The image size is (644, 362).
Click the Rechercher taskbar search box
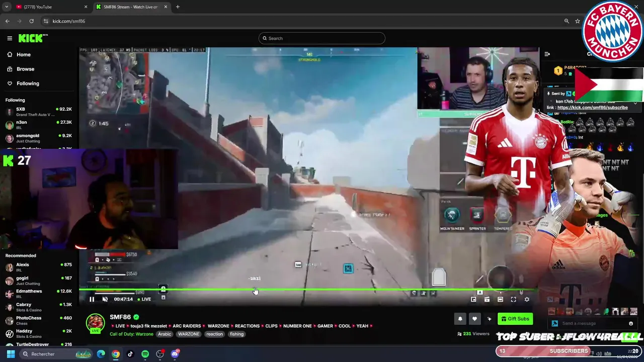pos(55,354)
